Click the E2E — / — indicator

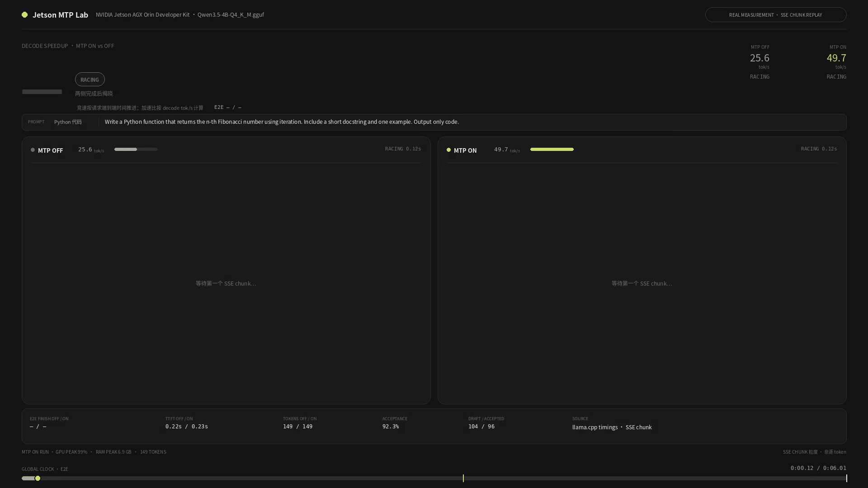(227, 108)
